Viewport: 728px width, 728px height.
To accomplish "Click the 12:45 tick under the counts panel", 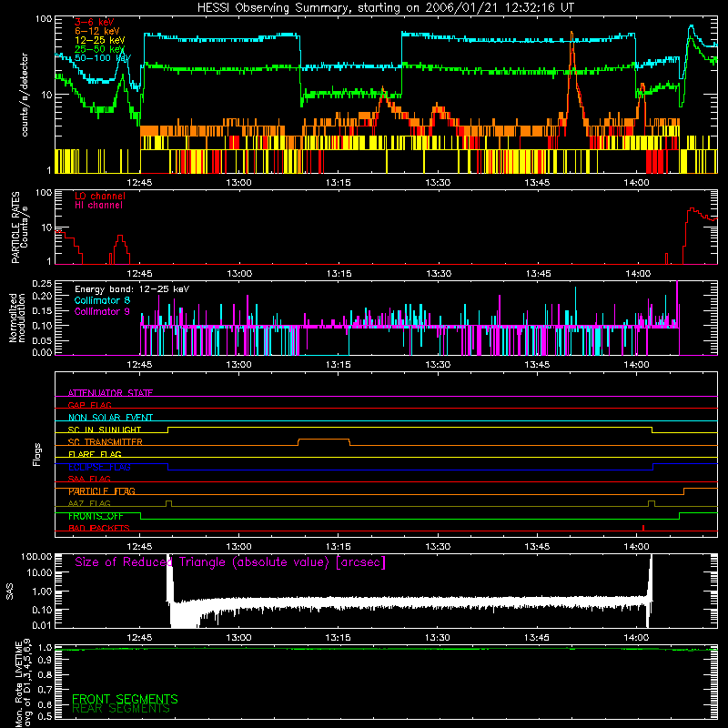I will point(140,183).
